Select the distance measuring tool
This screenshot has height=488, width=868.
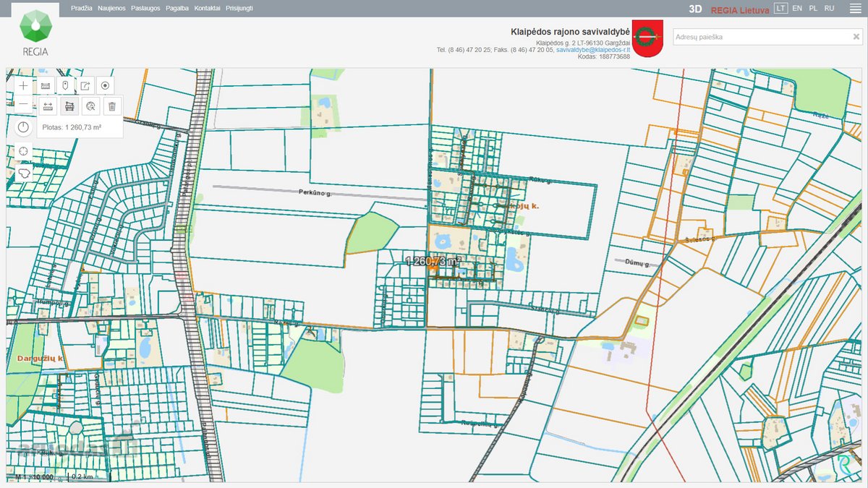(x=48, y=106)
